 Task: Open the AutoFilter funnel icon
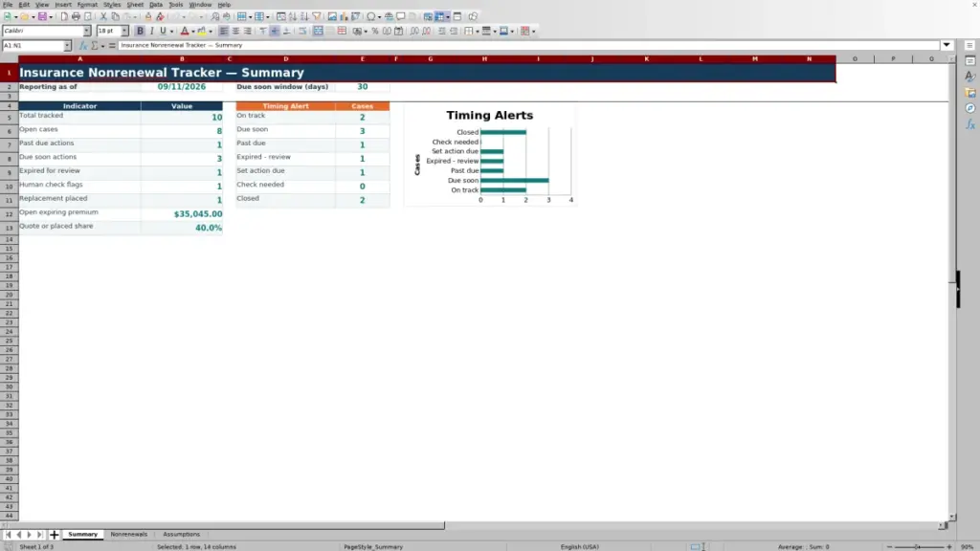pyautogui.click(x=317, y=16)
